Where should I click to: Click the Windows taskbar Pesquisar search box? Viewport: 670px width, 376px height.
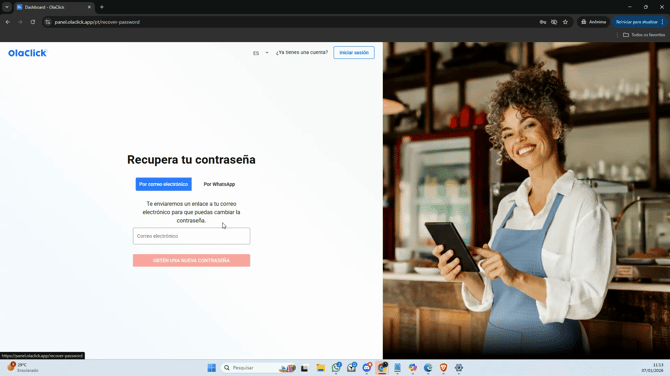[259, 367]
